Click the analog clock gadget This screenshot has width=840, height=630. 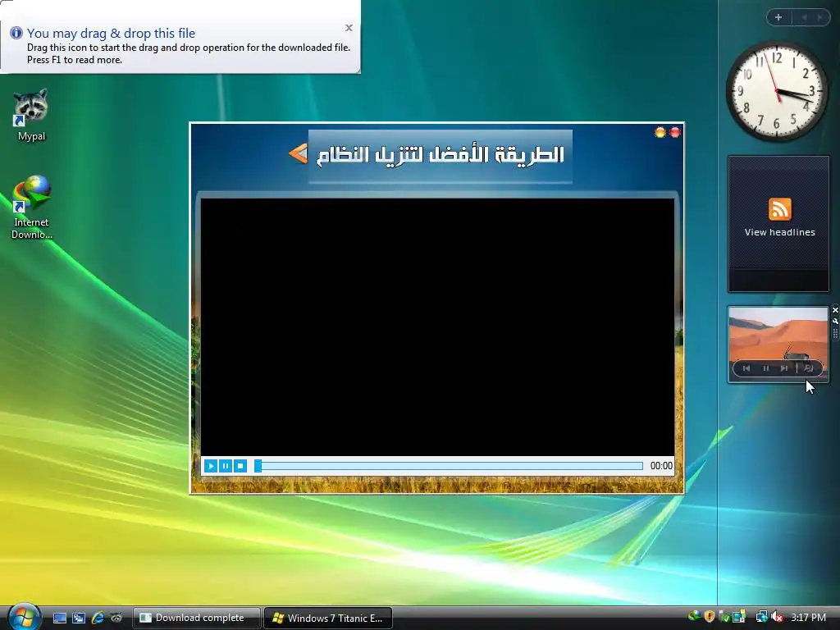pos(777,92)
